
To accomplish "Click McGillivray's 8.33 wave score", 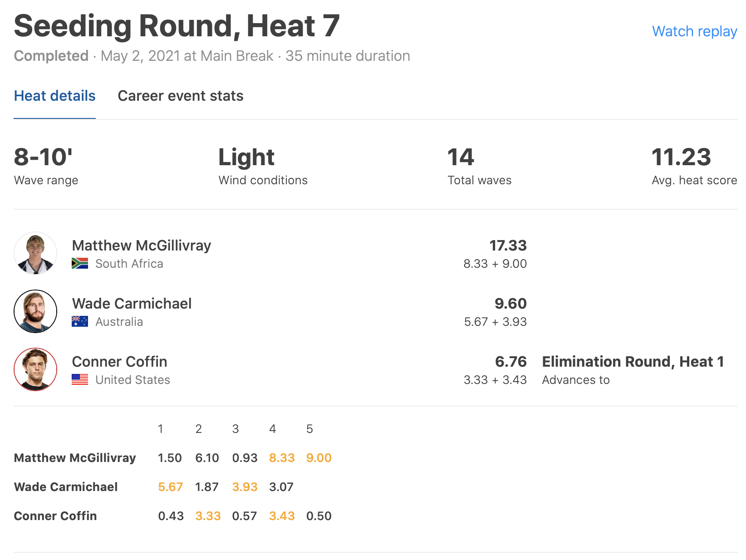I will (x=282, y=458).
